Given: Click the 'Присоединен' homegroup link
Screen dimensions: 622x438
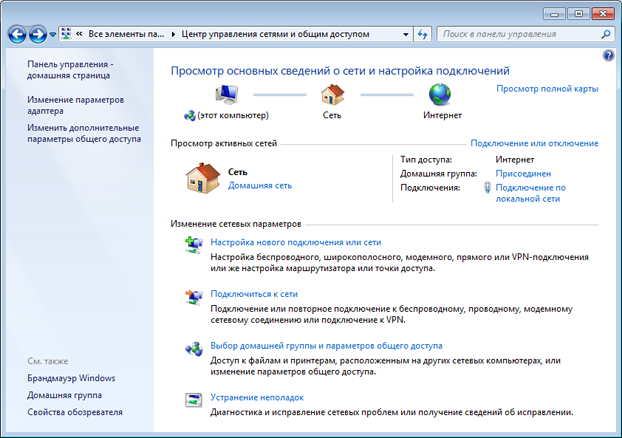Looking at the screenshot, I should pyautogui.click(x=523, y=174).
